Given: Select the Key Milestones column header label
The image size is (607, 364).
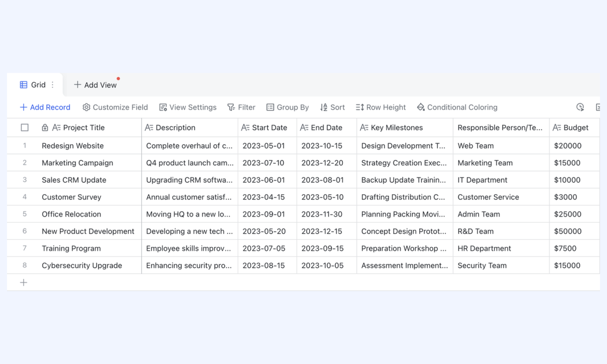Looking at the screenshot, I should 397,128.
